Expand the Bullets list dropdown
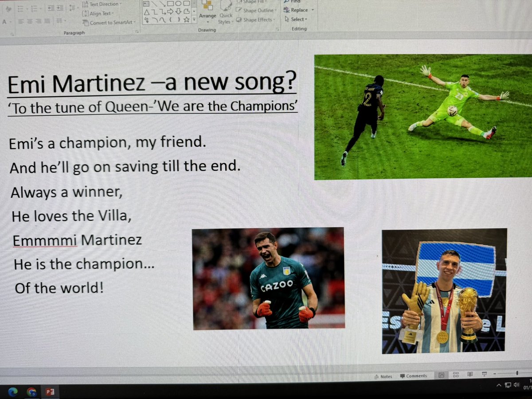This screenshot has width=532, height=399. click(27, 8)
